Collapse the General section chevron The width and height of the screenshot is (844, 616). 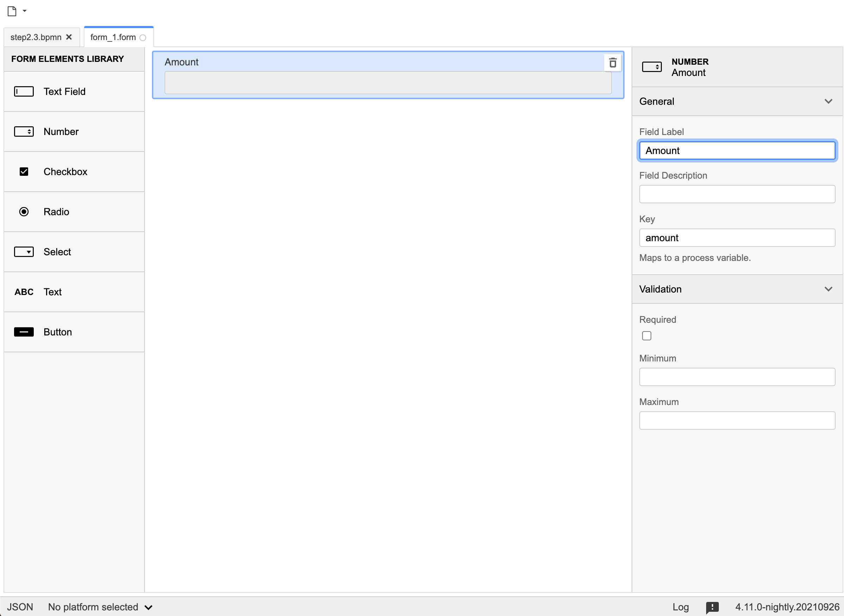point(828,101)
